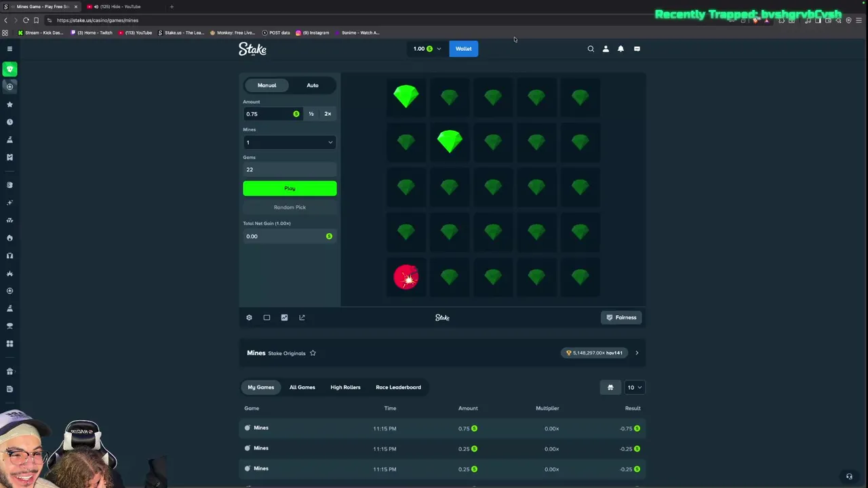Select the My Games tab
868x488 pixels.
coord(261,387)
